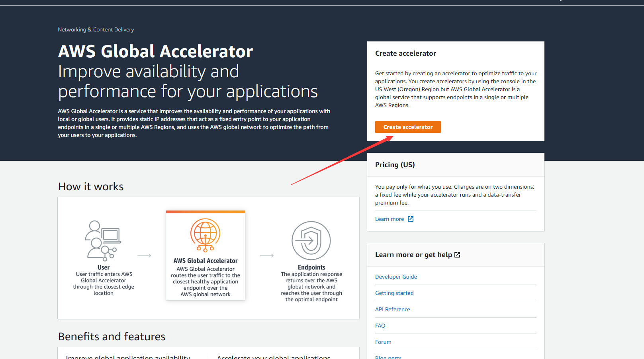Click the Pricing (US) panel heading
Screen dimensions: 644x359
click(395, 165)
